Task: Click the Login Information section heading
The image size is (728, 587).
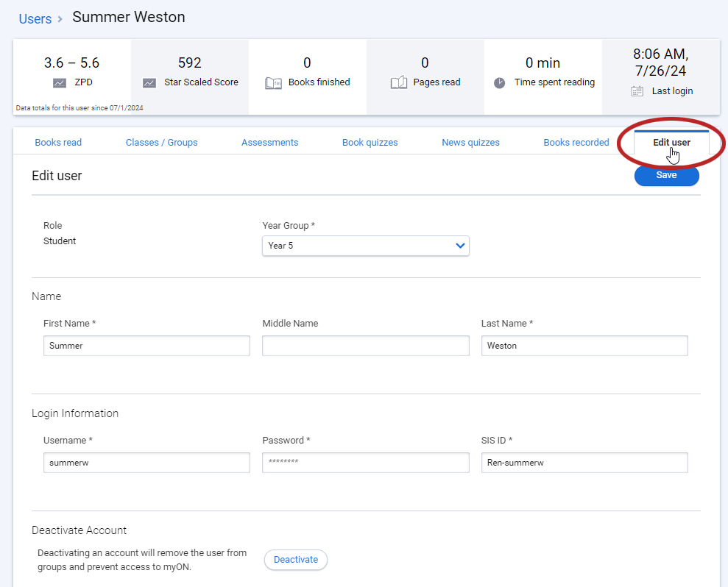Action: (75, 413)
